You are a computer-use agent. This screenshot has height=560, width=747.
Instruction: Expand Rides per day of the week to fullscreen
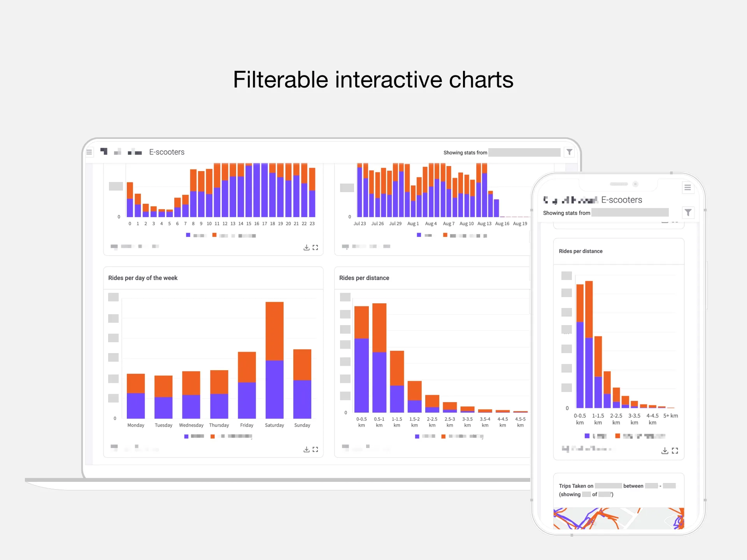click(x=316, y=449)
